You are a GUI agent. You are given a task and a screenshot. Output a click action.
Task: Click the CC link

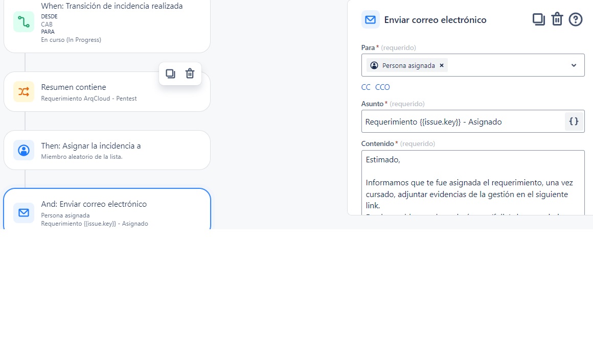tap(366, 87)
